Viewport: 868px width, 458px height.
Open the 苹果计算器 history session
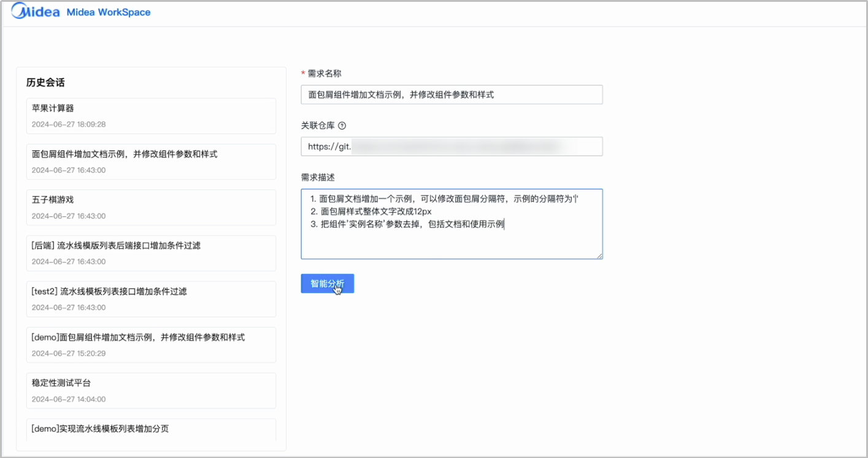tap(151, 115)
